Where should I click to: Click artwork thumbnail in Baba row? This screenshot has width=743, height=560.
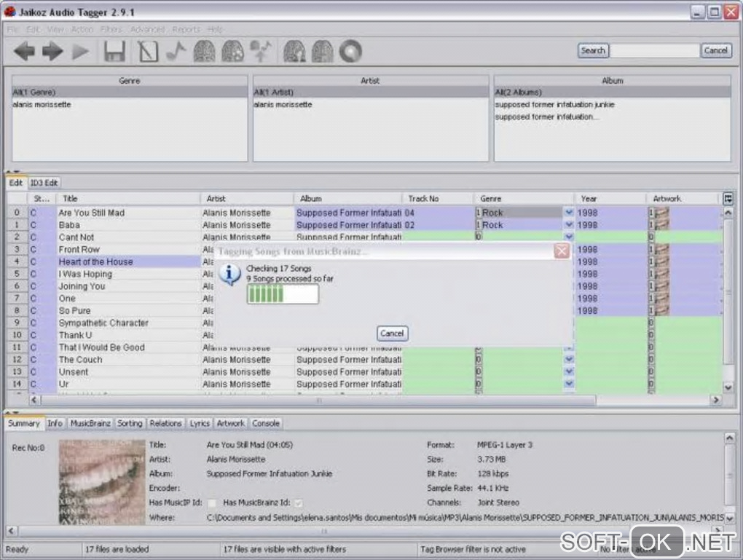661,225
